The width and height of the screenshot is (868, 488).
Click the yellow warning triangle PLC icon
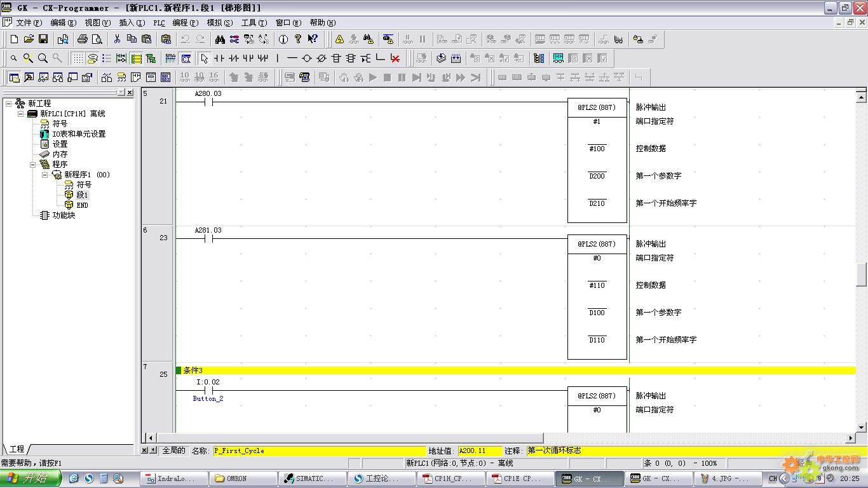tap(339, 39)
